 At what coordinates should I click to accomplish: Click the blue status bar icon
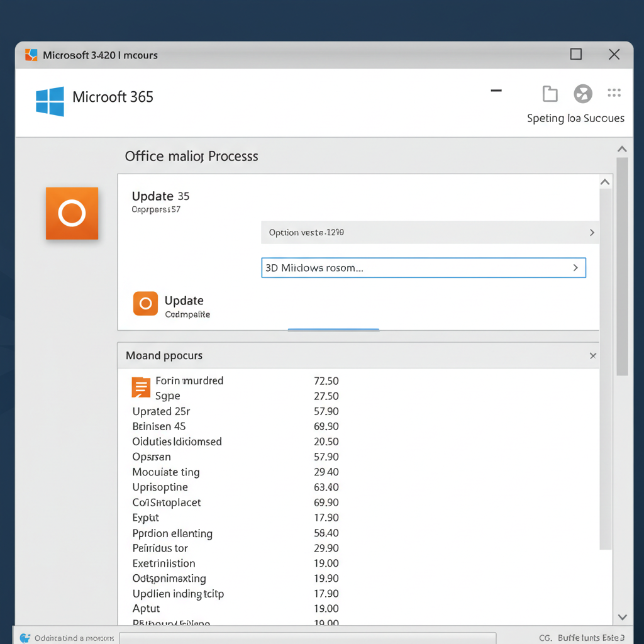tap(25, 638)
